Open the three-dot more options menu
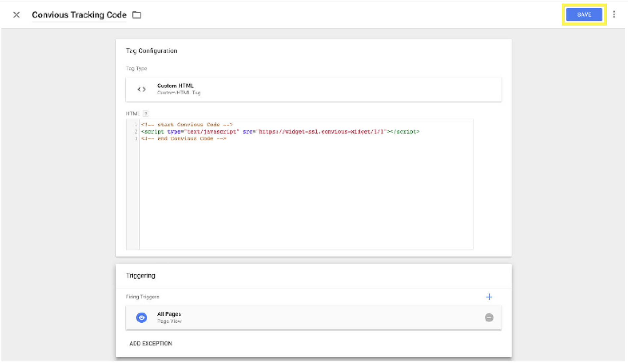628x364 pixels. click(x=614, y=15)
